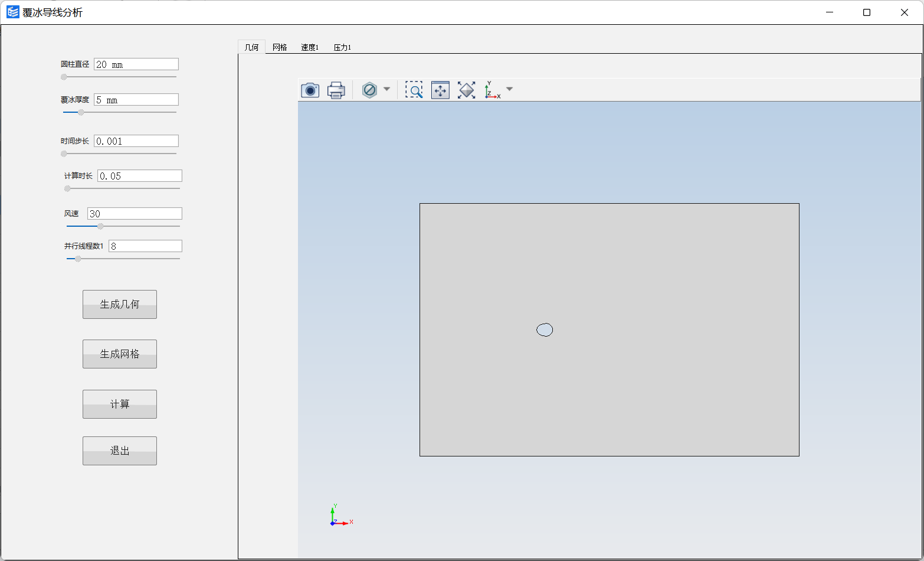Image resolution: width=924 pixels, height=561 pixels.
Task: Click the 并行线程数1 input field
Action: pyautogui.click(x=145, y=246)
